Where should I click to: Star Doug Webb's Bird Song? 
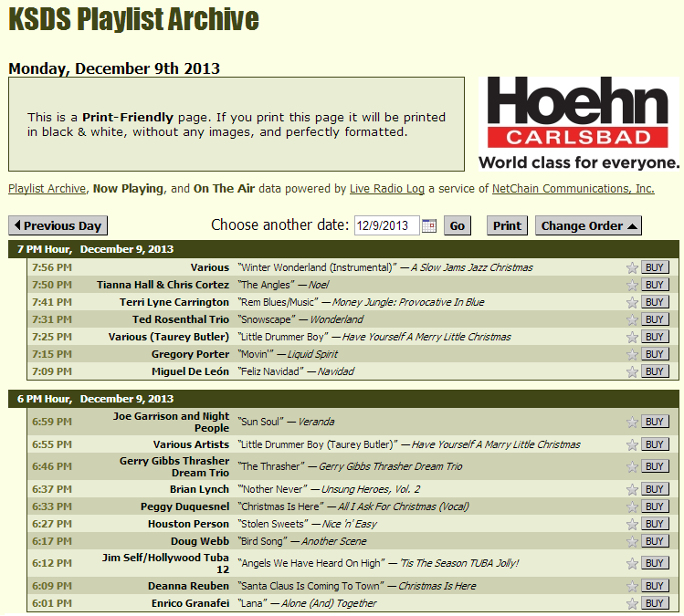(x=632, y=541)
